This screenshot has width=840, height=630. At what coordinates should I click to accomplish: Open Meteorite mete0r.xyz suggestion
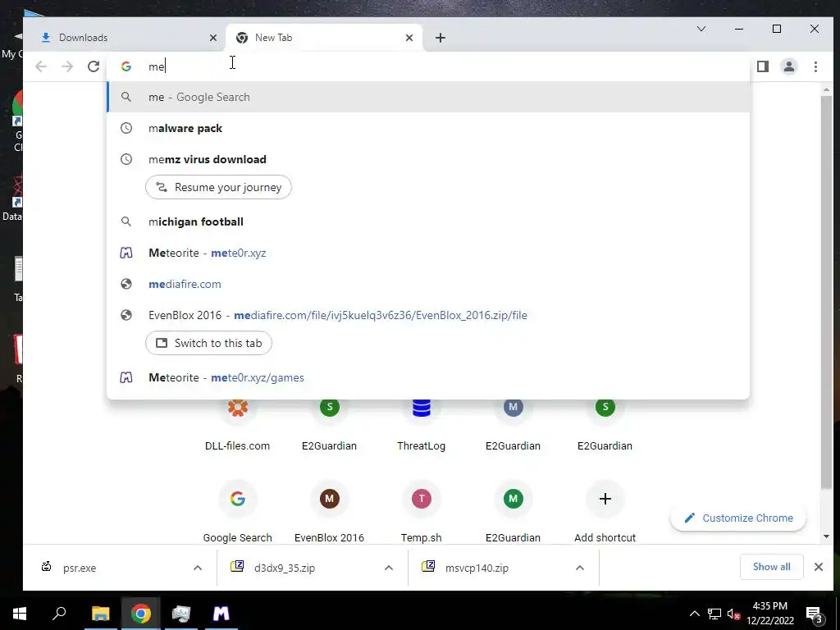pyautogui.click(x=428, y=253)
